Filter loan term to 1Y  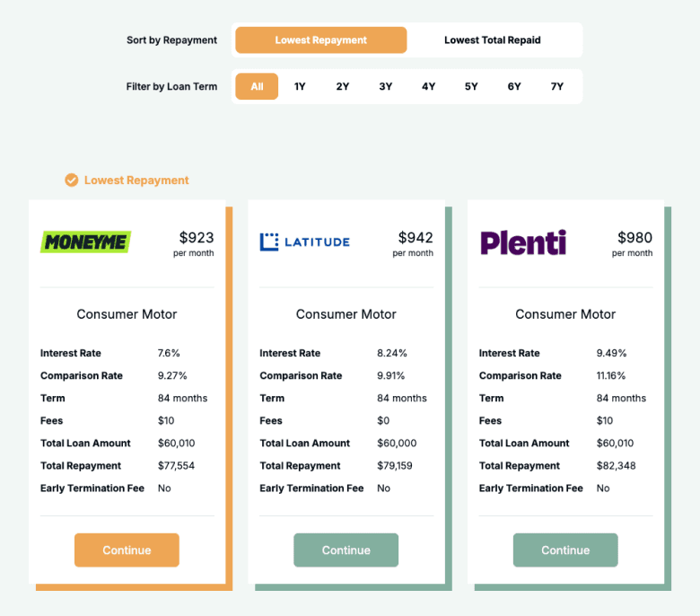click(300, 87)
